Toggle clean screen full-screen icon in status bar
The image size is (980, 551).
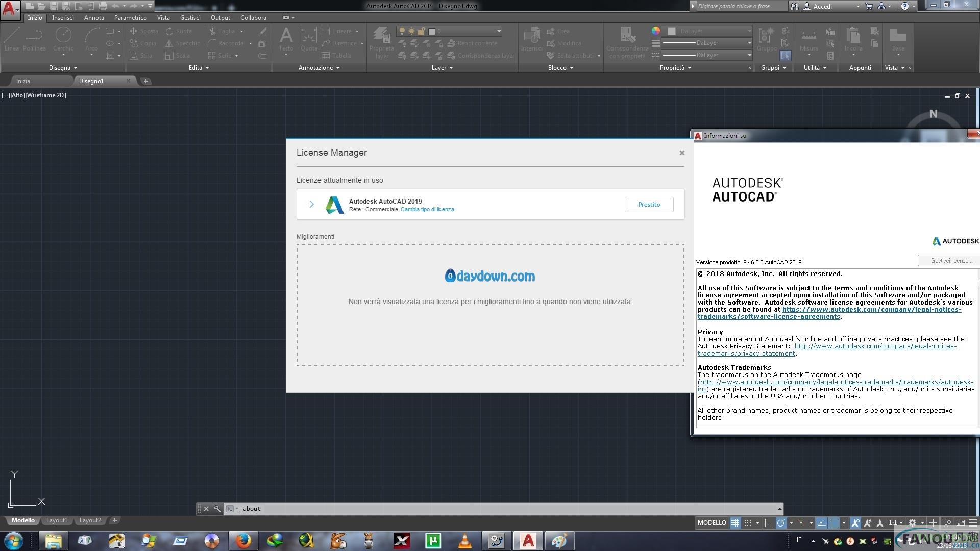(x=960, y=522)
